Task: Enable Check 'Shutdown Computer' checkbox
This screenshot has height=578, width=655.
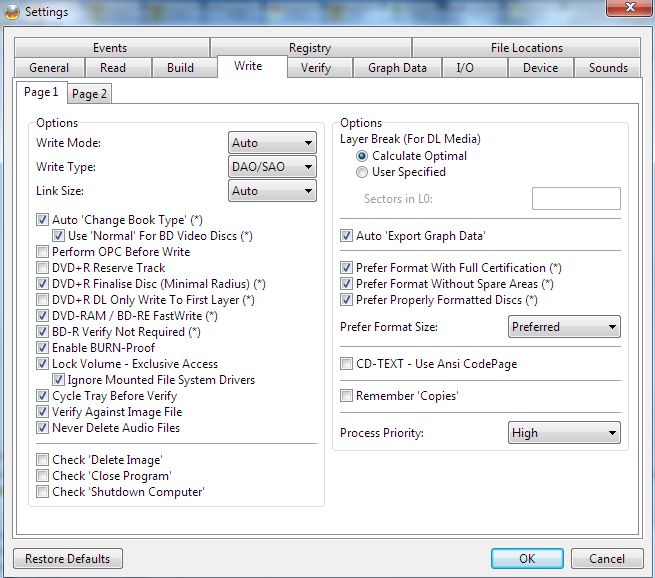Action: click(42, 492)
